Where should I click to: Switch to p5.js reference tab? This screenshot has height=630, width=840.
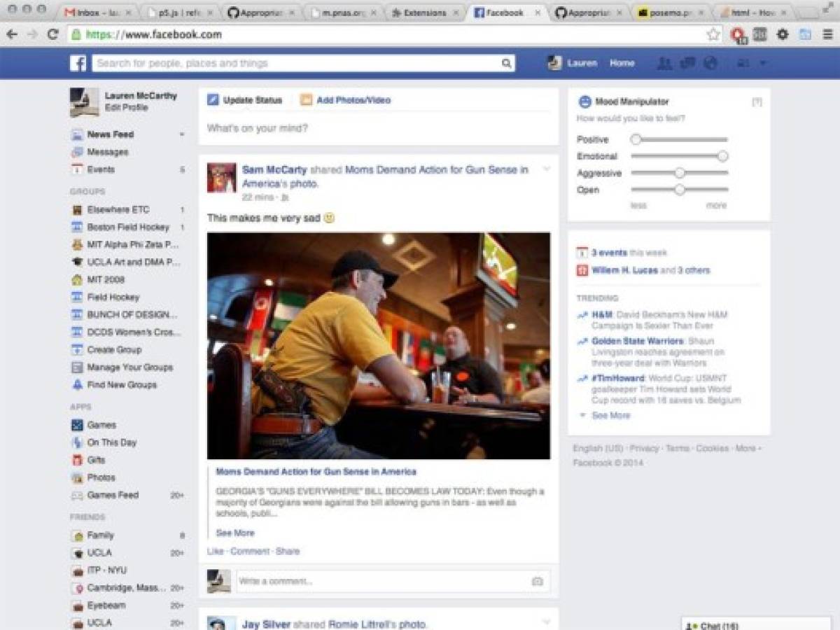click(x=179, y=13)
